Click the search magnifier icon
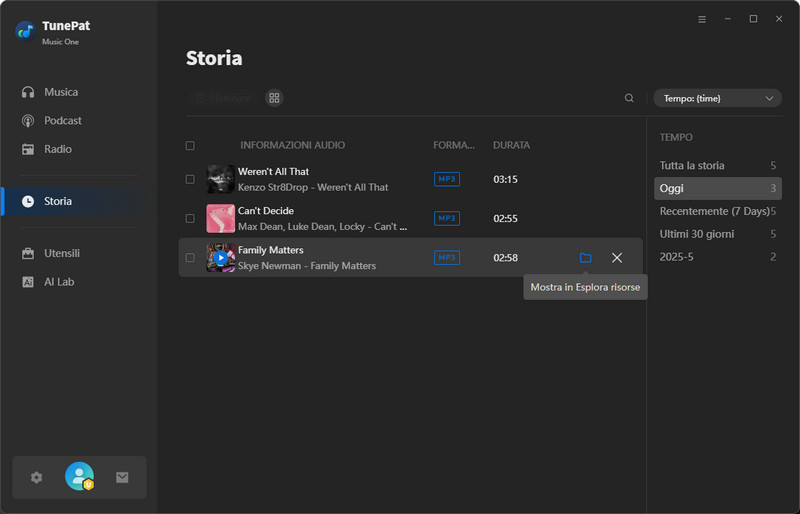This screenshot has width=800, height=514. point(629,98)
